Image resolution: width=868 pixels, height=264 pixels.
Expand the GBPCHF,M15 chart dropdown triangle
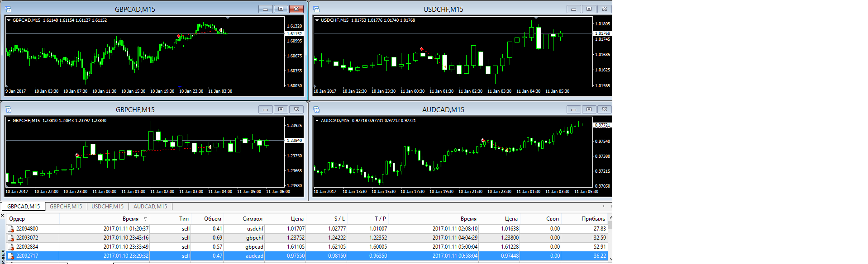pos(9,121)
